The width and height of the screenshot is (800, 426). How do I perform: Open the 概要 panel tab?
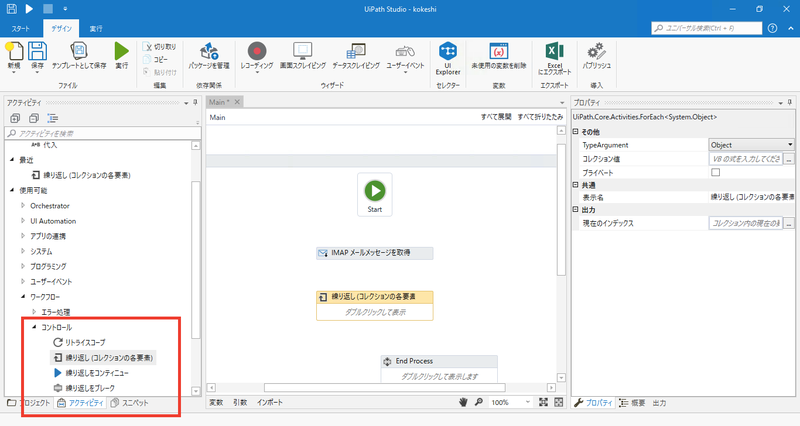click(x=632, y=403)
